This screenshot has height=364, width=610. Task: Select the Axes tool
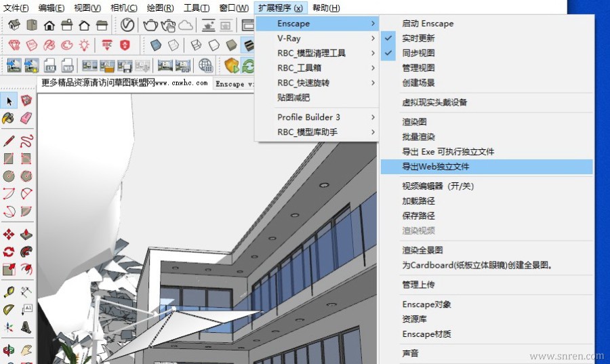pos(9,327)
